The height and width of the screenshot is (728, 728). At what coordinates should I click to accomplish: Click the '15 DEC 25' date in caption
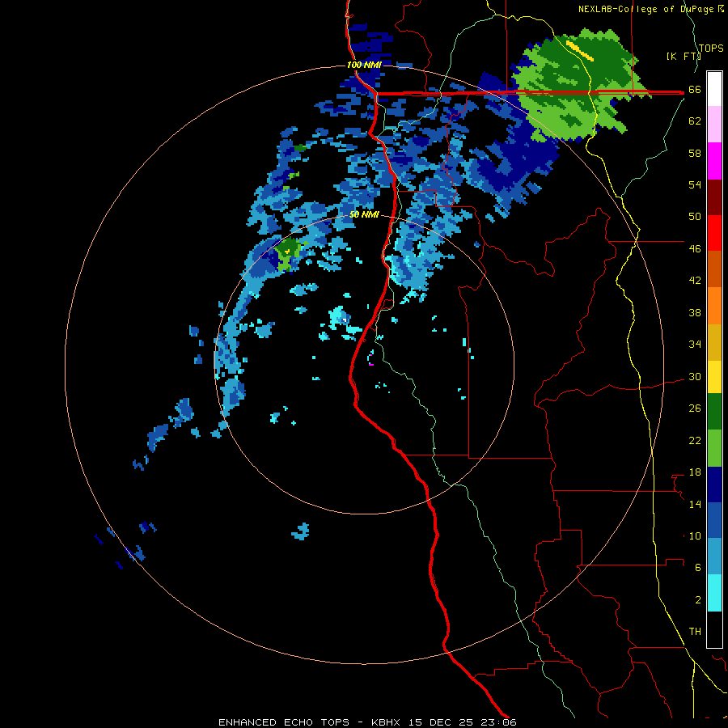441,722
